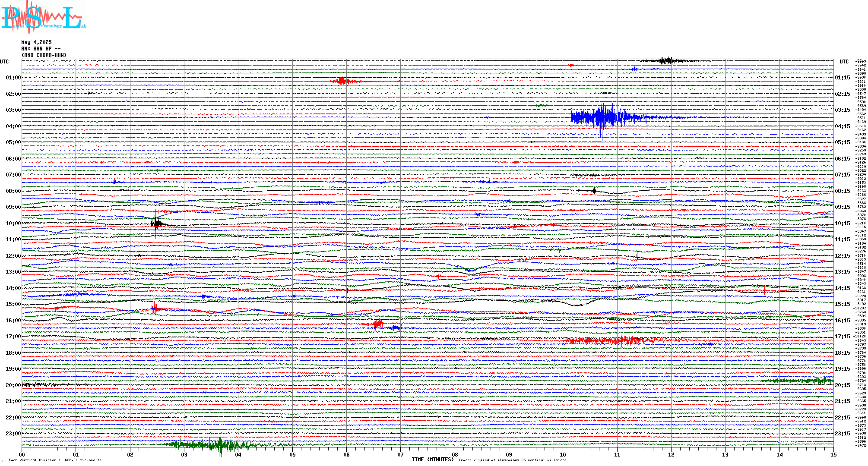Click the left "UTC" axis heading
The height and width of the screenshot is (466, 868).
4,62
